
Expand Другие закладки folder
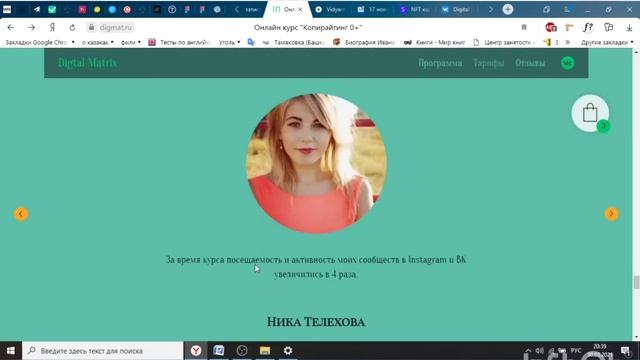click(607, 42)
